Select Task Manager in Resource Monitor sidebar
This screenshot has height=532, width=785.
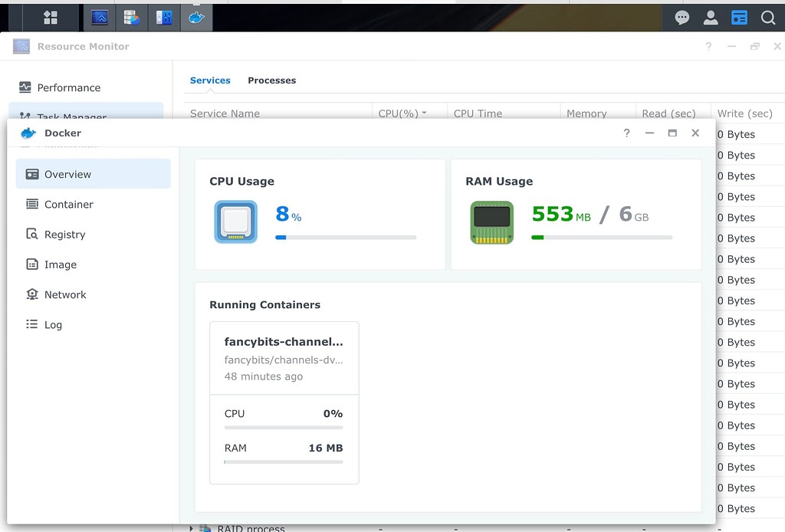click(x=74, y=115)
